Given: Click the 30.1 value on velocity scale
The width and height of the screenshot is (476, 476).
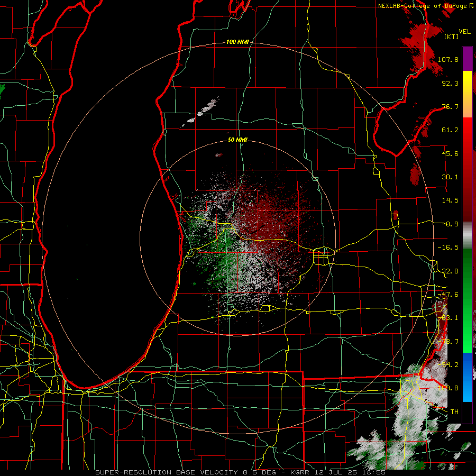Looking at the screenshot, I should (x=450, y=177).
